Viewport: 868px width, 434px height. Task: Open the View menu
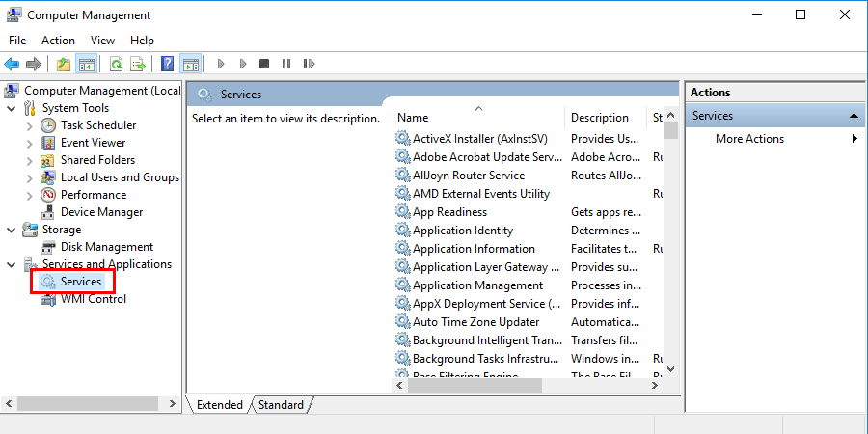point(102,41)
